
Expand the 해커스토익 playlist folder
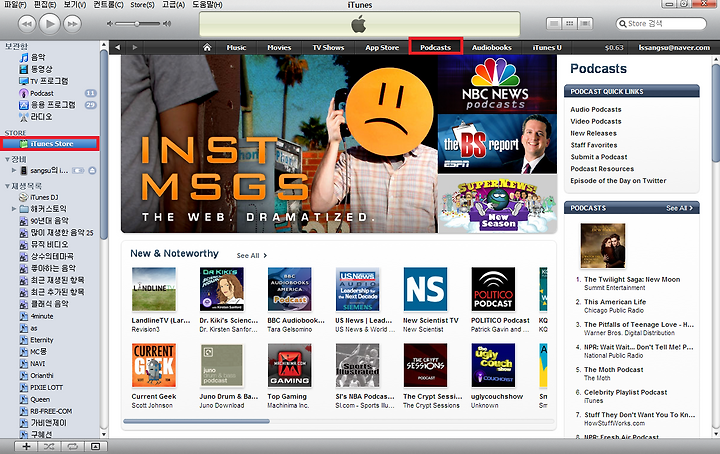[x=14, y=209]
